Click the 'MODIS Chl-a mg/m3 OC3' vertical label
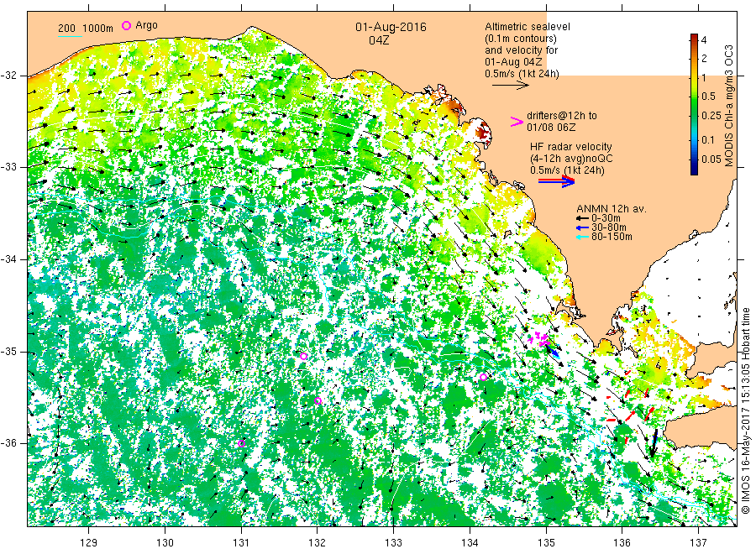This screenshot has width=756, height=554. pos(728,106)
